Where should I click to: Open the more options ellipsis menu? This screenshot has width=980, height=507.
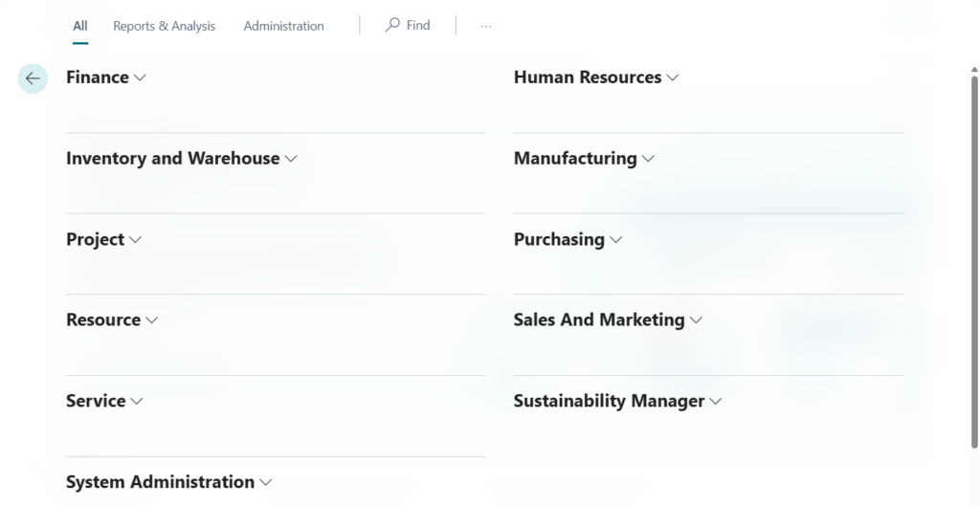[x=486, y=26]
